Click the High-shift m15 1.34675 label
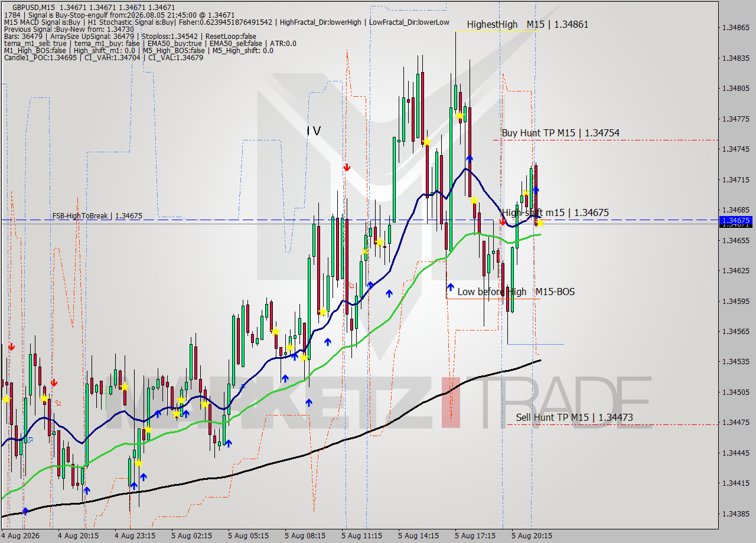The height and width of the screenshot is (543, 756). 555,212
